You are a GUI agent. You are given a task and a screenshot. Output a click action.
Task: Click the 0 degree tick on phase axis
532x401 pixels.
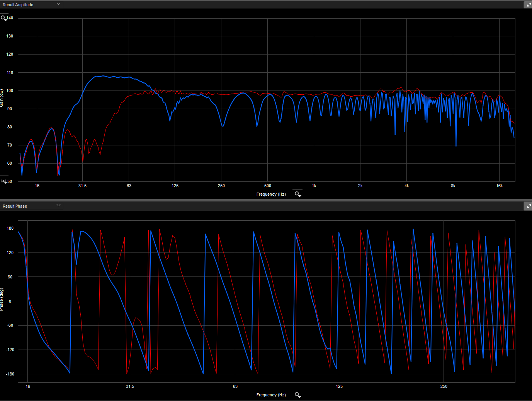(10, 301)
